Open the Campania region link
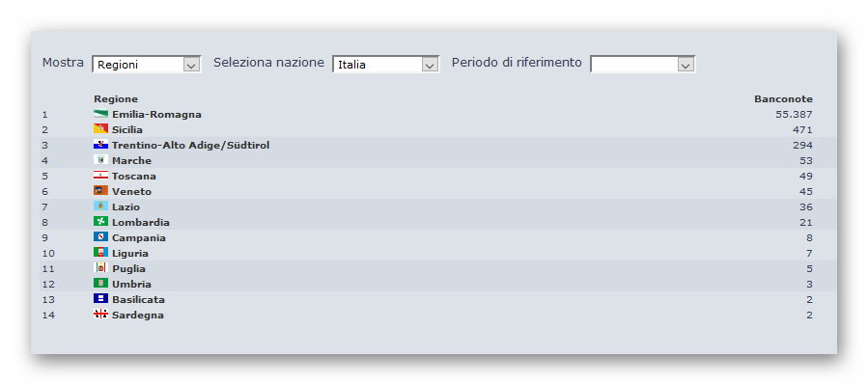This screenshot has width=868, height=385. click(138, 238)
